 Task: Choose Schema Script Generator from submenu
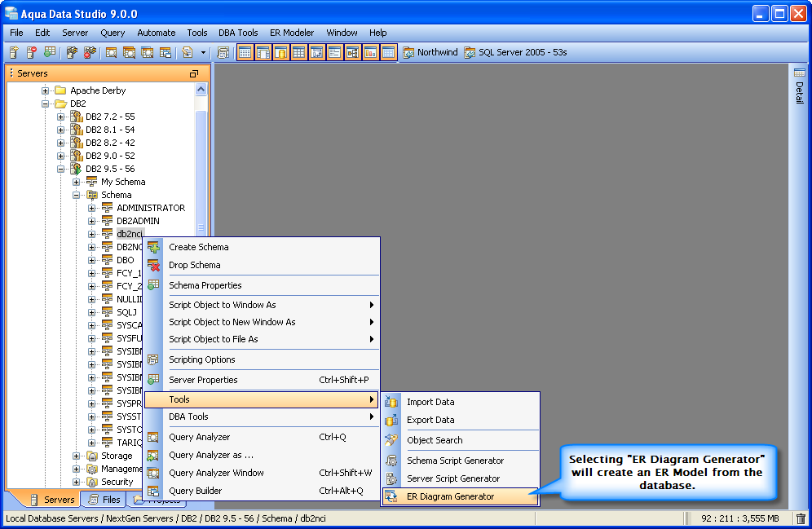[x=461, y=461]
